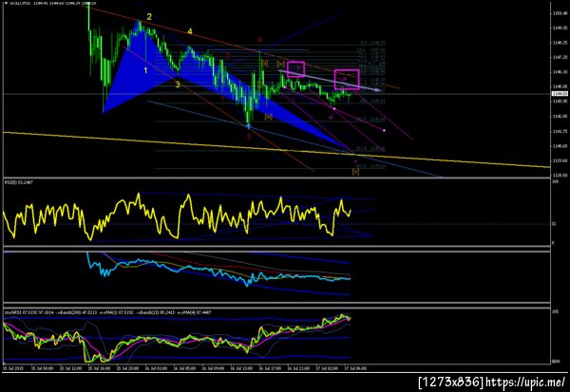Select the yellow wave label 2
The width and height of the screenshot is (570, 392).
[149, 16]
